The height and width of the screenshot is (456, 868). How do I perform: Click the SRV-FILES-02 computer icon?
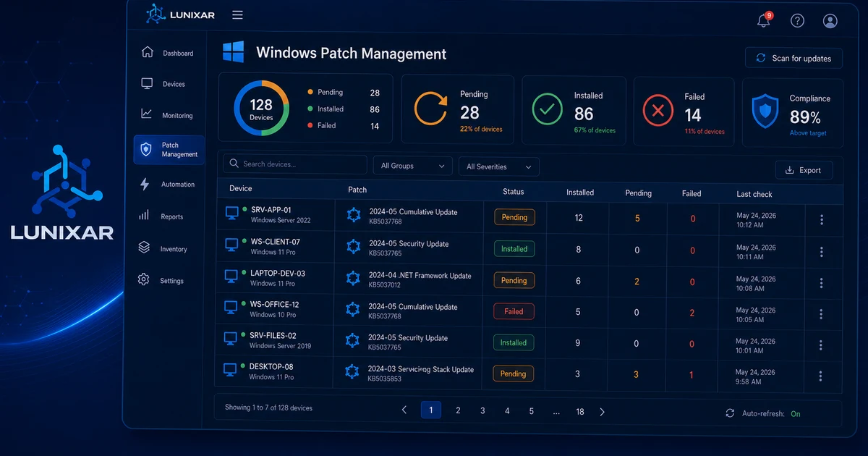pos(231,338)
